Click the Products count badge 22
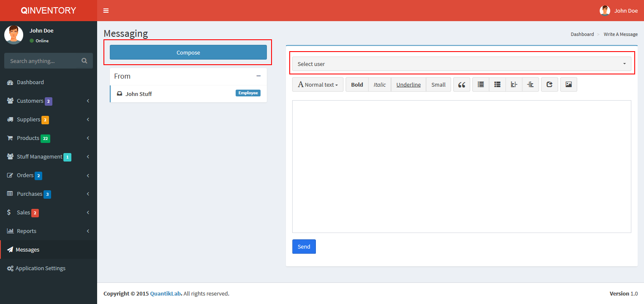The width and height of the screenshot is (644, 304). click(45, 139)
